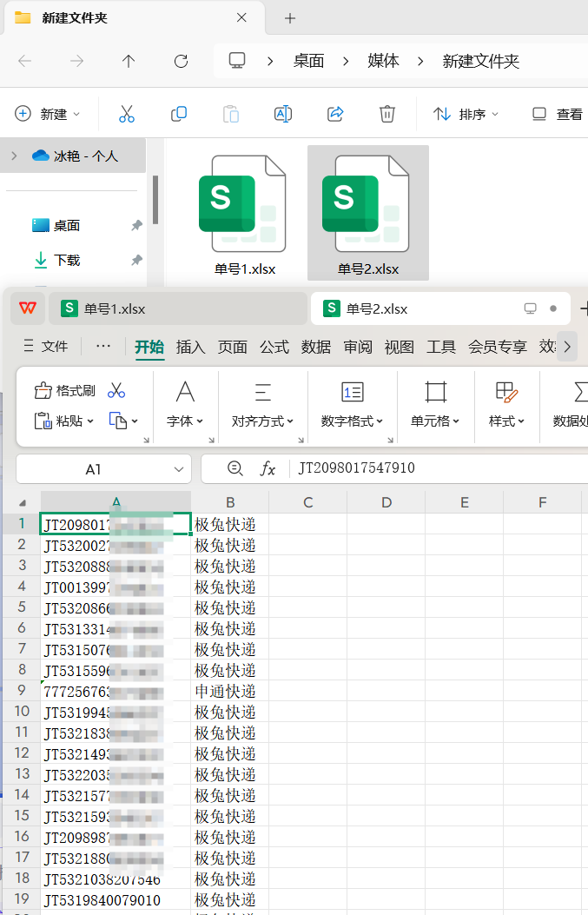Viewport: 588px width, 915px height.
Task: Click the Explorer forward arrow
Action: (76, 61)
